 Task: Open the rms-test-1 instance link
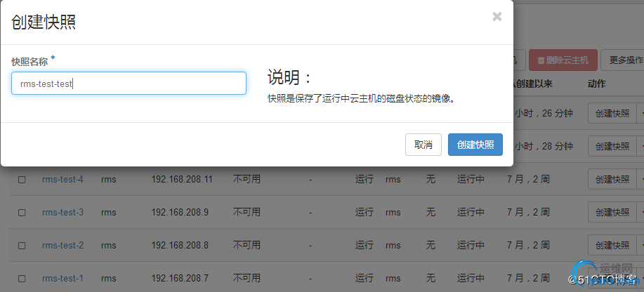tap(63, 278)
